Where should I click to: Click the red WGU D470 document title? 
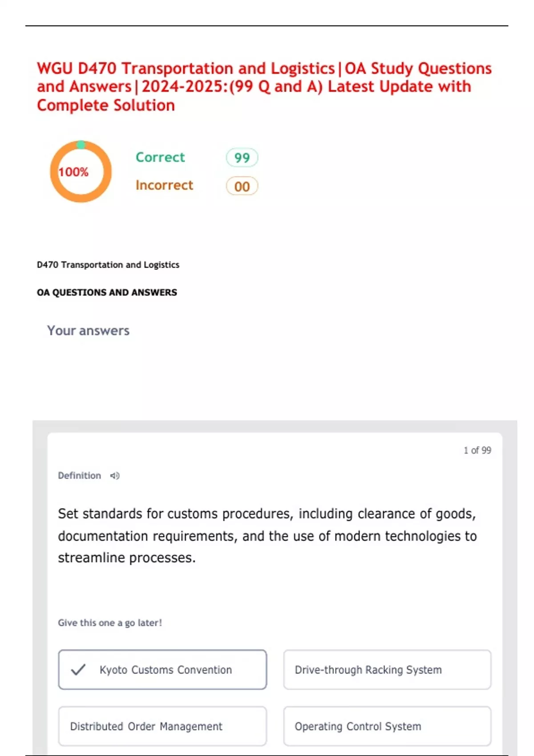[264, 87]
